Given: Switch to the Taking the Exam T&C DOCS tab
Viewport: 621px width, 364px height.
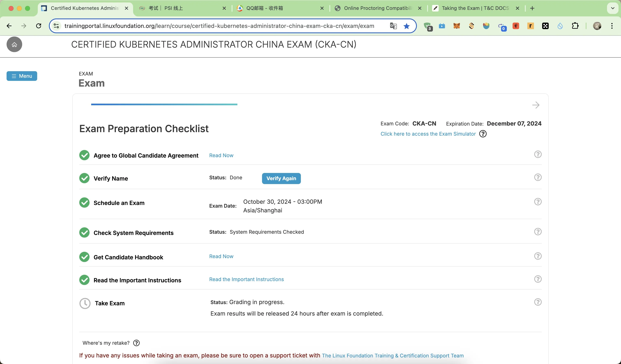Looking at the screenshot, I should tap(475, 8).
